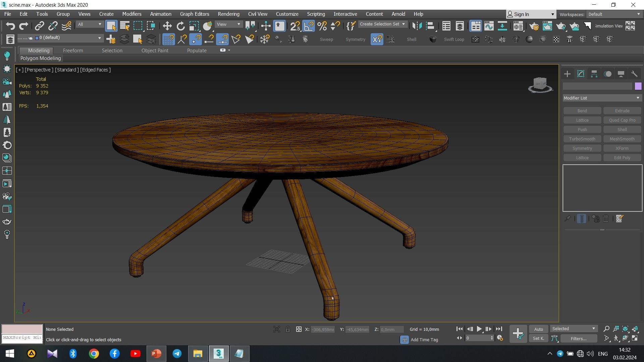Apply the TurboSmooth modifier button
Image resolution: width=644 pixels, height=362 pixels.
(x=582, y=139)
